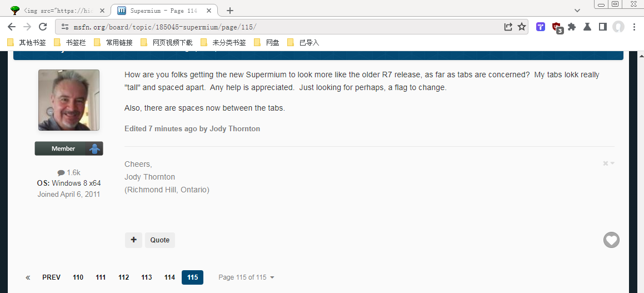The width and height of the screenshot is (644, 293).
Task: Open the 已导入 bookmark folder
Action: pyautogui.click(x=303, y=42)
